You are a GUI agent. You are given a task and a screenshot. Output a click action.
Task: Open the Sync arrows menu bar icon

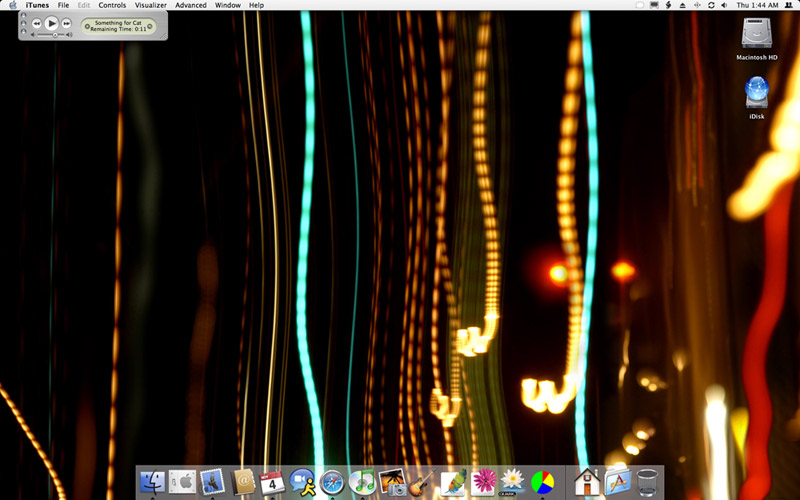tap(711, 5)
